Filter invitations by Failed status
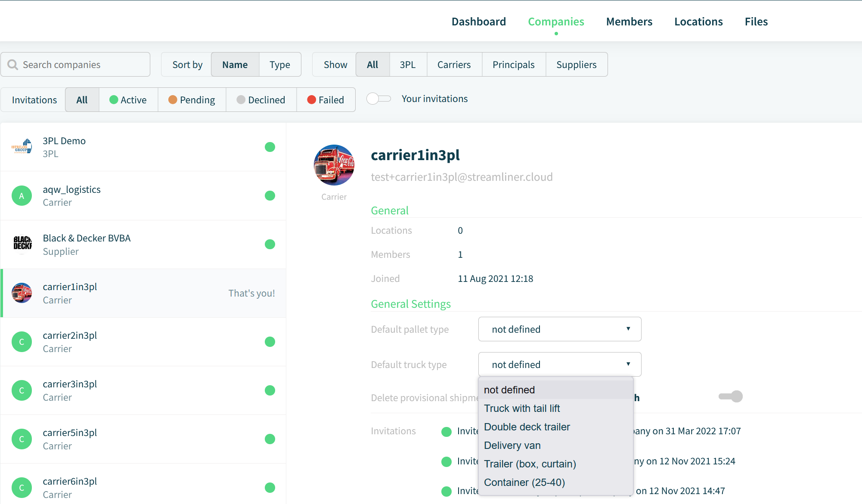Image resolution: width=862 pixels, height=504 pixels. click(x=326, y=100)
